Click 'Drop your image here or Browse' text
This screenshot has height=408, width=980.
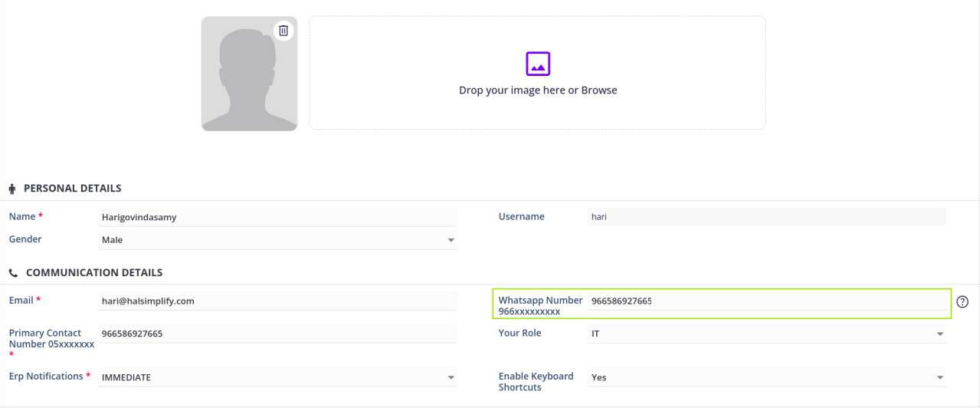pos(538,90)
